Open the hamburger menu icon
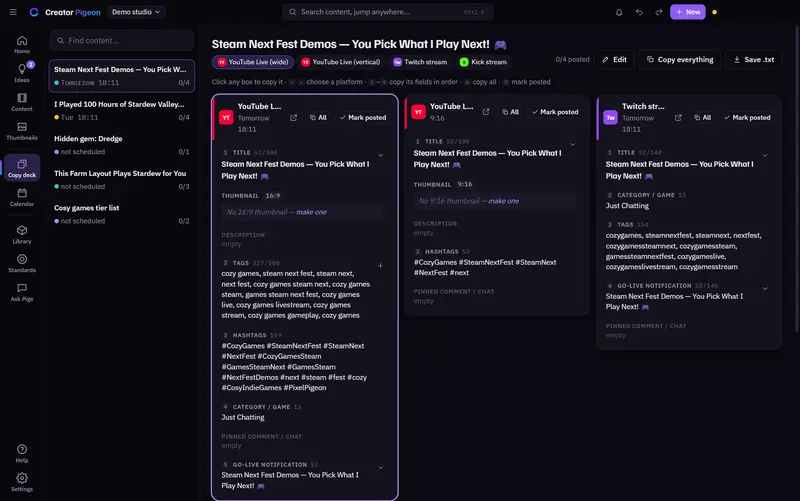The width and height of the screenshot is (800, 501). (13, 12)
